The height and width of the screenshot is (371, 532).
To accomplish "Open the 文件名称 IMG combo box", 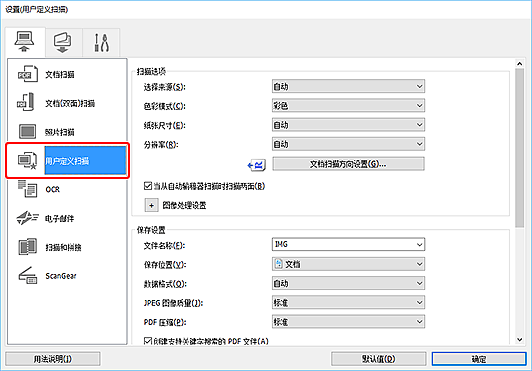I will point(348,244).
